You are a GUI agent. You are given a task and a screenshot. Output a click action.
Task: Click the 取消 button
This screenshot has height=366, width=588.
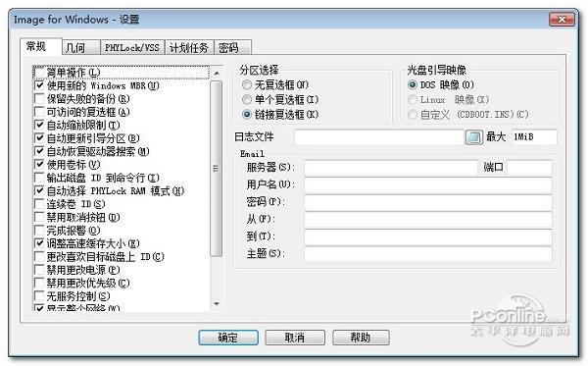(295, 338)
